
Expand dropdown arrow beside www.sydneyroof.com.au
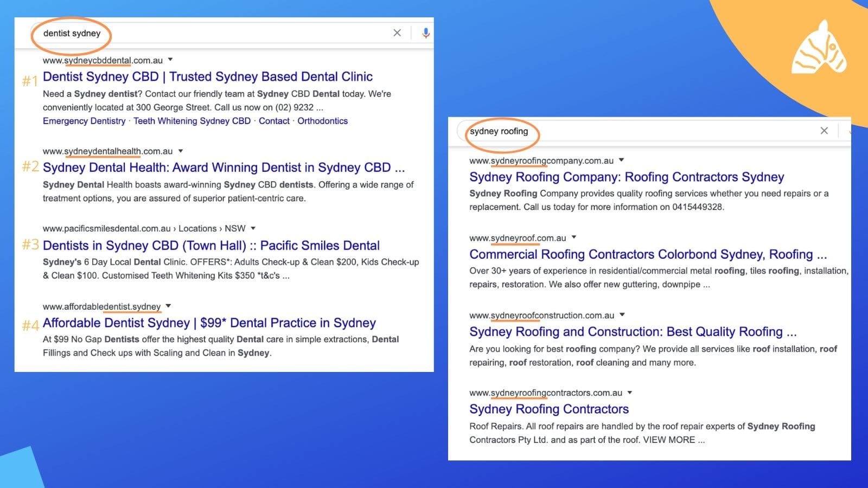coord(574,237)
